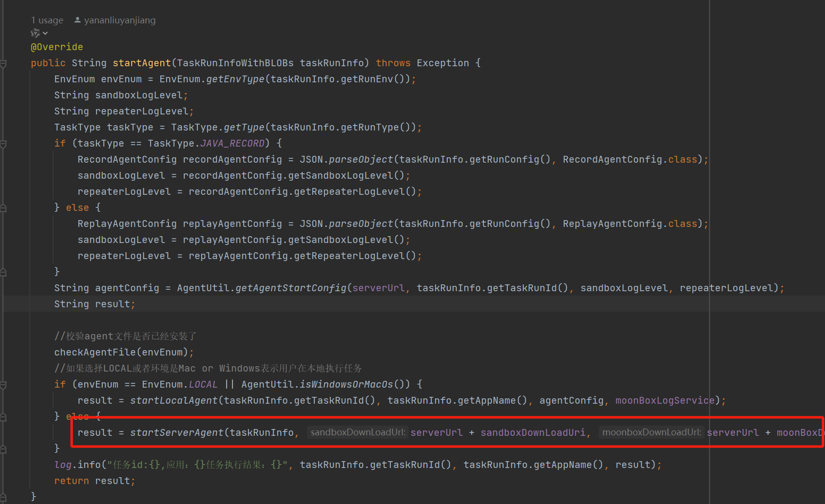Click the author name yananliuyanjiang
Viewport: 825px width, 504px height.
pyautogui.click(x=120, y=20)
